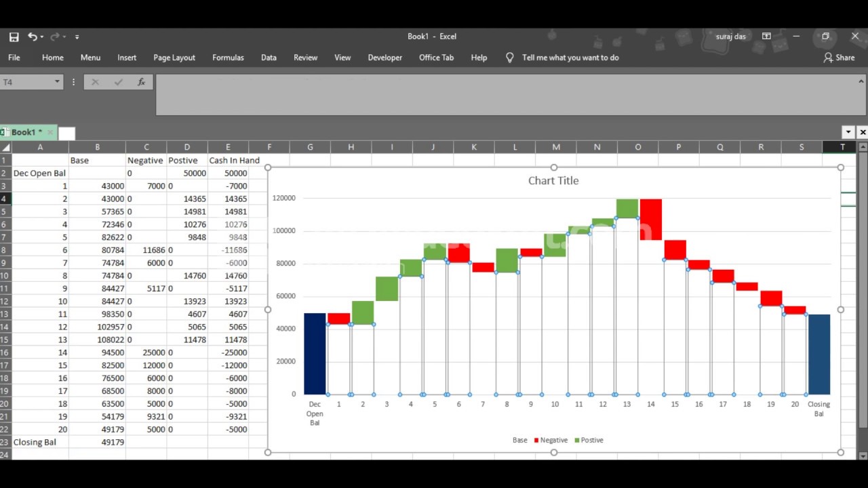Click the Cancel X icon in formula bar
The width and height of the screenshot is (868, 488).
coord(95,82)
